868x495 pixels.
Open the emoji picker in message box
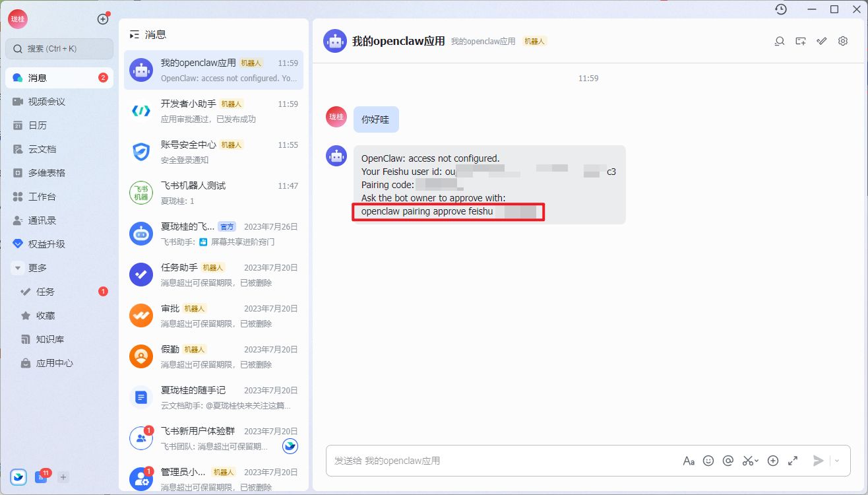tap(708, 461)
